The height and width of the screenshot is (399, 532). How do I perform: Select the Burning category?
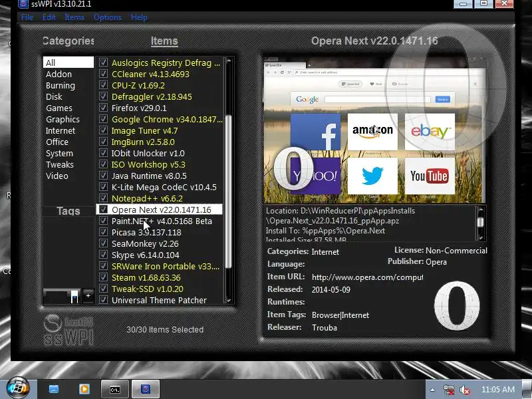pyautogui.click(x=68, y=85)
